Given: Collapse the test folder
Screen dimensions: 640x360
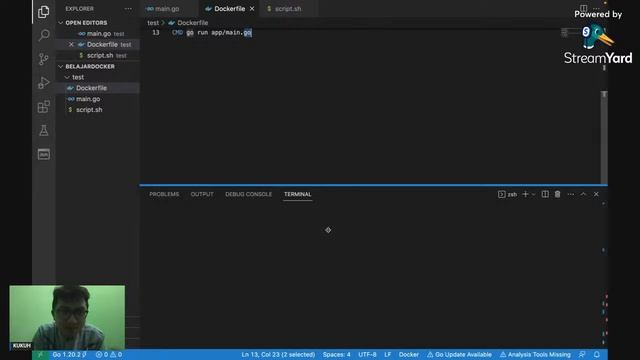Looking at the screenshot, I should pos(78,77).
